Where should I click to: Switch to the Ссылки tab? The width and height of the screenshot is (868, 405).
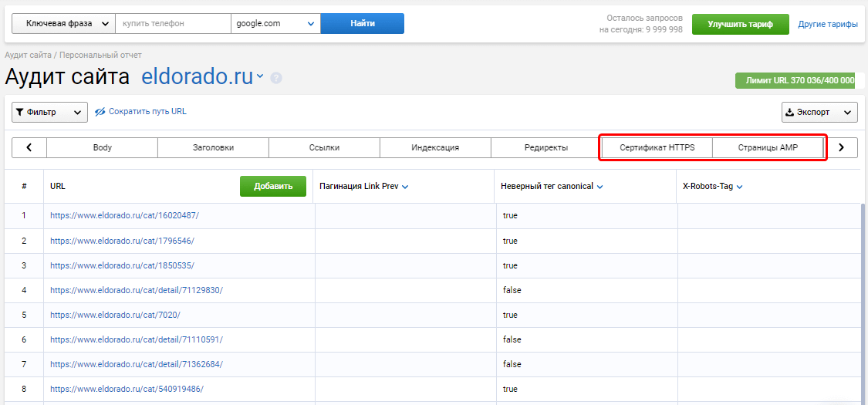tap(324, 147)
